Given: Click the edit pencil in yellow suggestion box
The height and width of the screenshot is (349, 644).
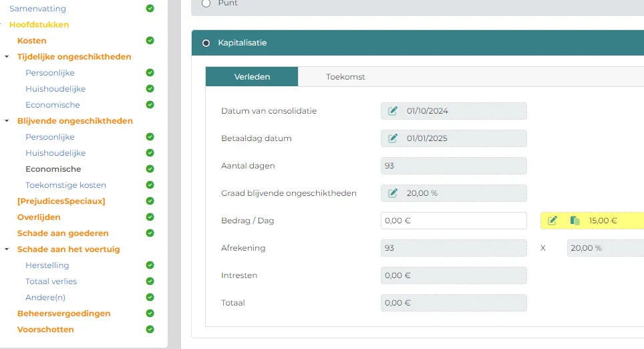Looking at the screenshot, I should 552,221.
